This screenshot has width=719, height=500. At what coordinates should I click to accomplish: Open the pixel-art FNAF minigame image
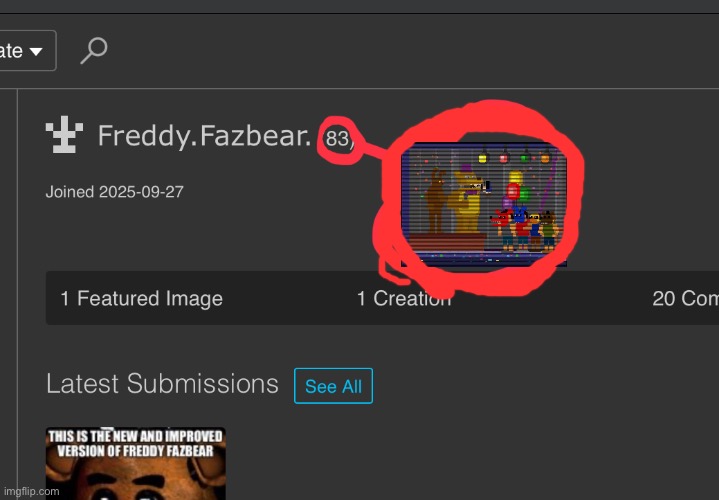click(x=484, y=204)
